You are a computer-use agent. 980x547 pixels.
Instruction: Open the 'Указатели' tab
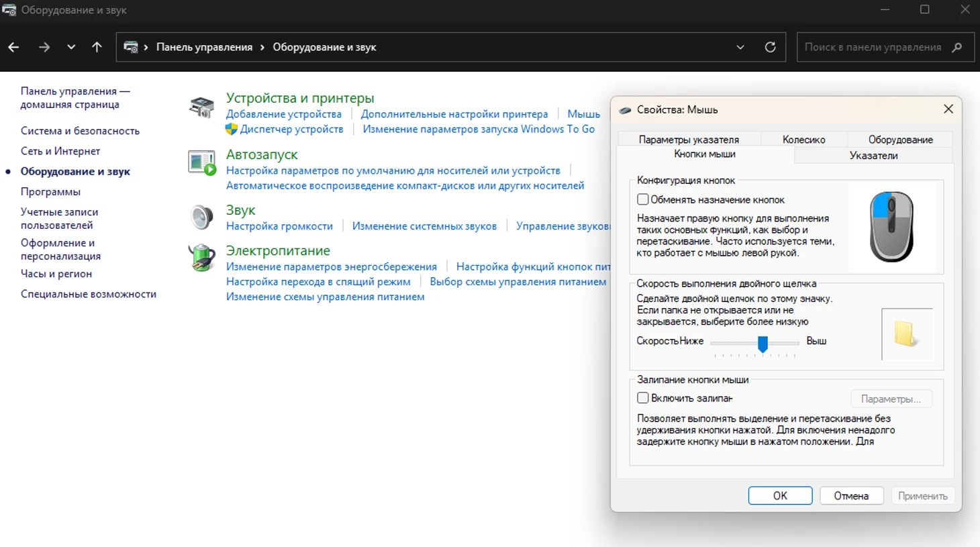click(873, 156)
